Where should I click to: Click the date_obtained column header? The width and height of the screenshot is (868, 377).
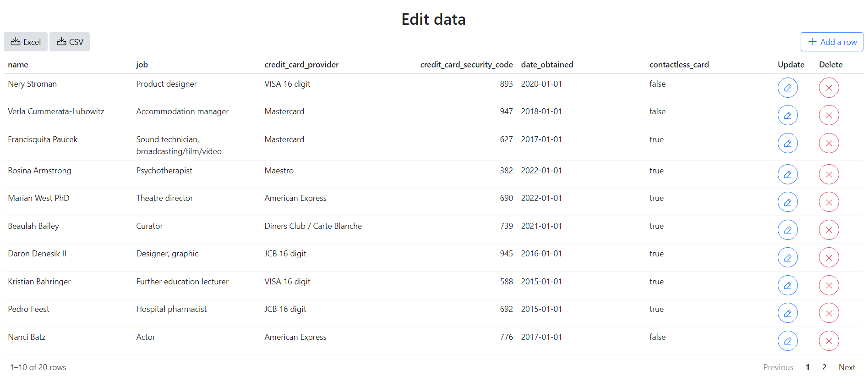point(547,65)
